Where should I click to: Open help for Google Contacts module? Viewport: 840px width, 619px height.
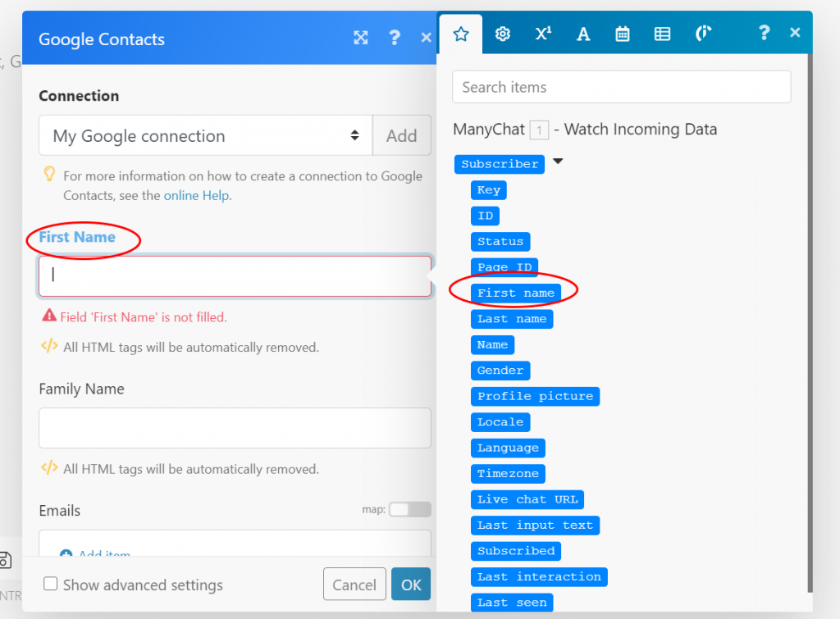[x=395, y=38]
